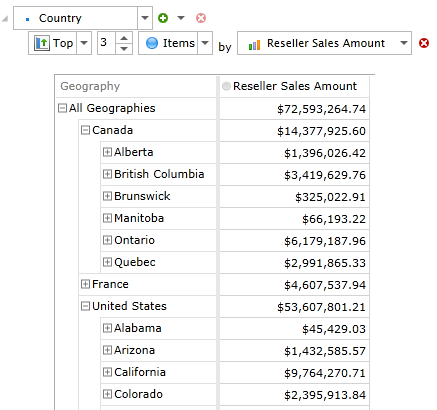The height and width of the screenshot is (410, 437).
Task: Expand the California row
Action: pyautogui.click(x=107, y=372)
